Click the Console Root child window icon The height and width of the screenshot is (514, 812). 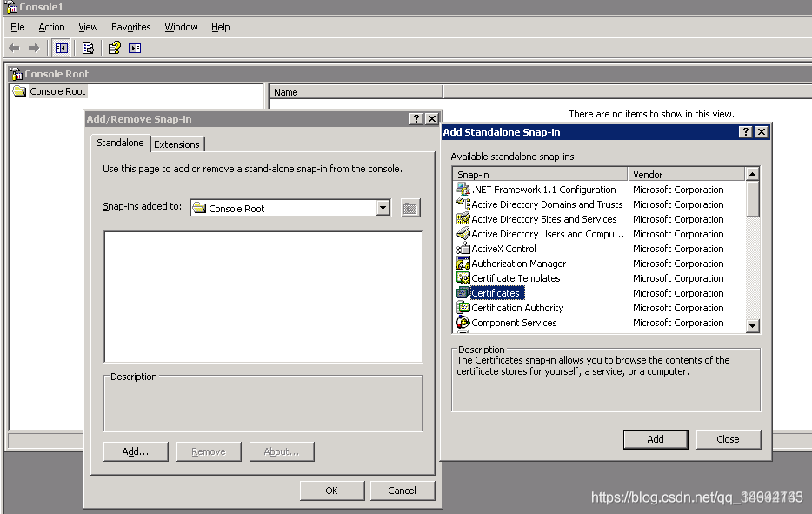click(16, 74)
